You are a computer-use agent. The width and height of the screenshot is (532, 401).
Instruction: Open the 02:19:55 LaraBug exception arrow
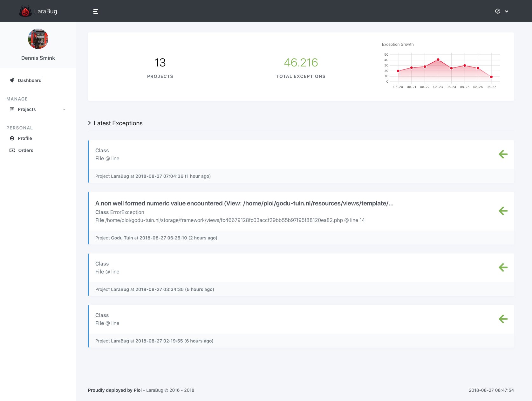coord(503,319)
